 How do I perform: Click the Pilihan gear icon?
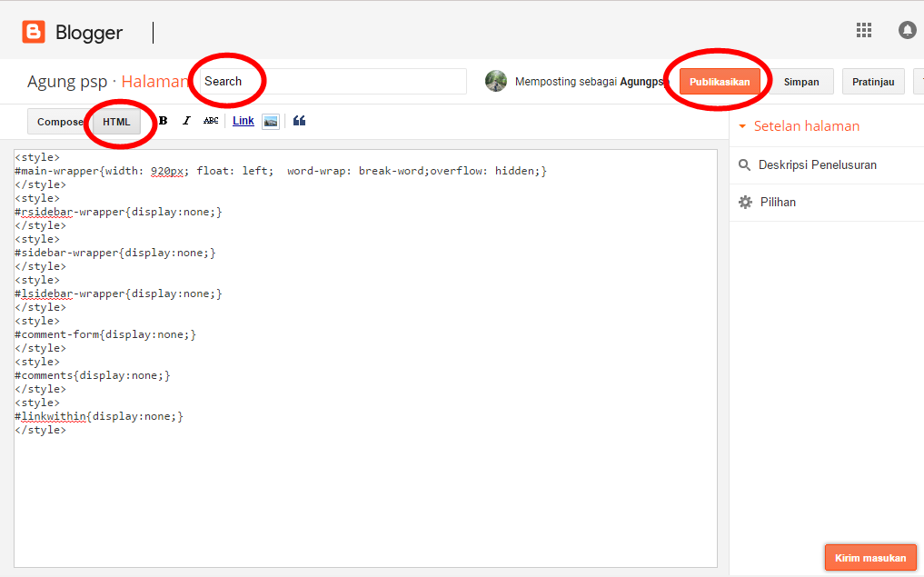(x=745, y=202)
